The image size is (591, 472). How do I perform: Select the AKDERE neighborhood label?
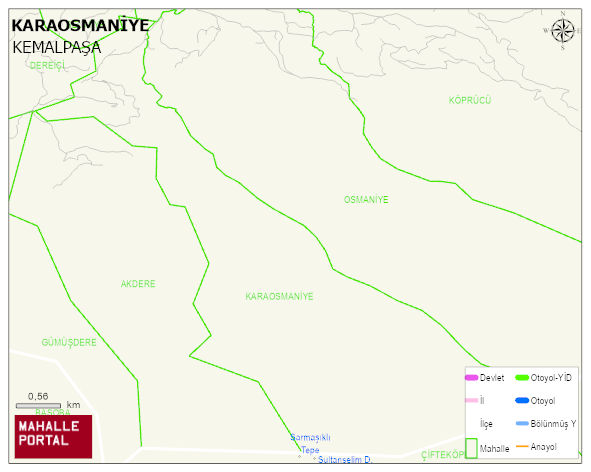(x=138, y=284)
